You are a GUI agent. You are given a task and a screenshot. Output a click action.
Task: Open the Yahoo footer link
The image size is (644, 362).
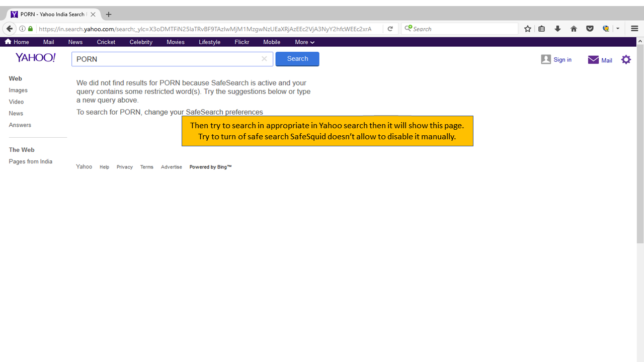[84, 167]
